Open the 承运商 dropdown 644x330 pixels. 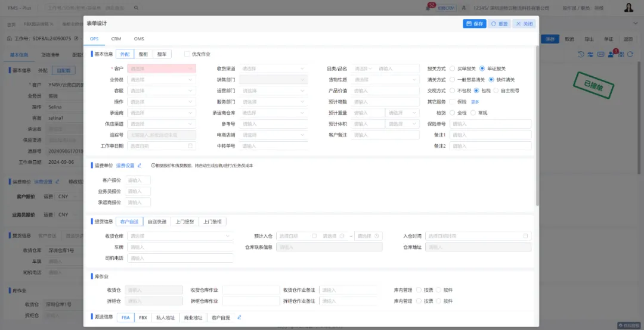[x=162, y=113]
